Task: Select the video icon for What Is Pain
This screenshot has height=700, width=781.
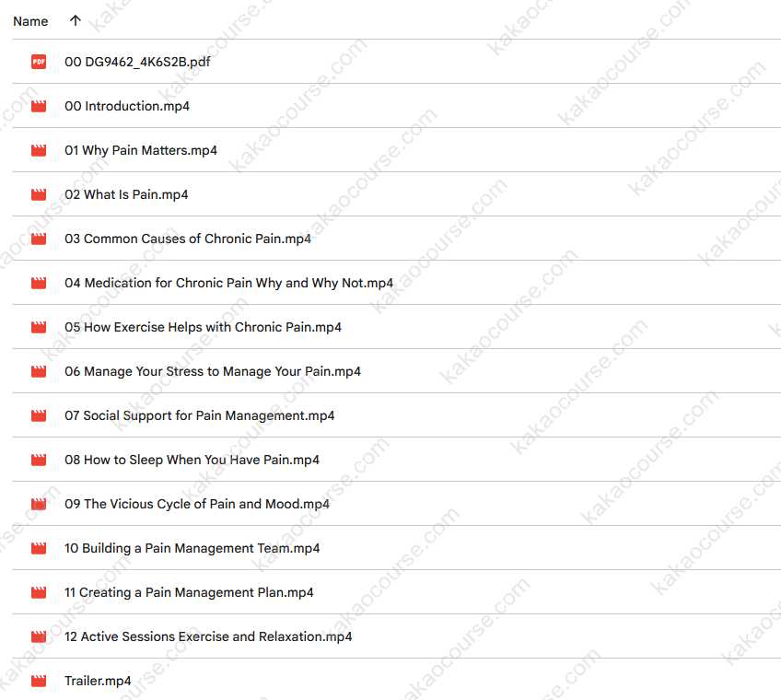Action: click(39, 194)
